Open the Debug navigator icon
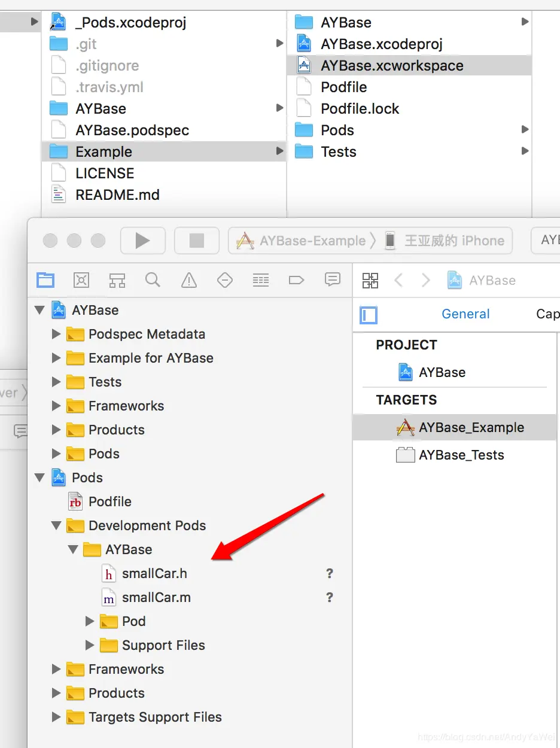 [261, 279]
